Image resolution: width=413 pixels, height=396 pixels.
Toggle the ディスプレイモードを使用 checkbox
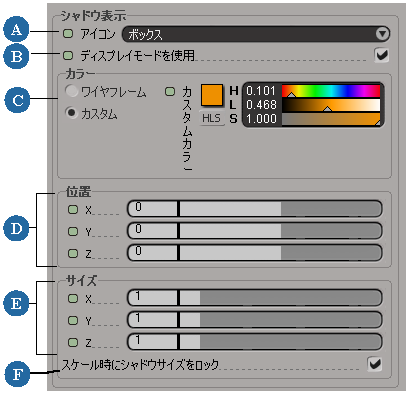point(381,55)
